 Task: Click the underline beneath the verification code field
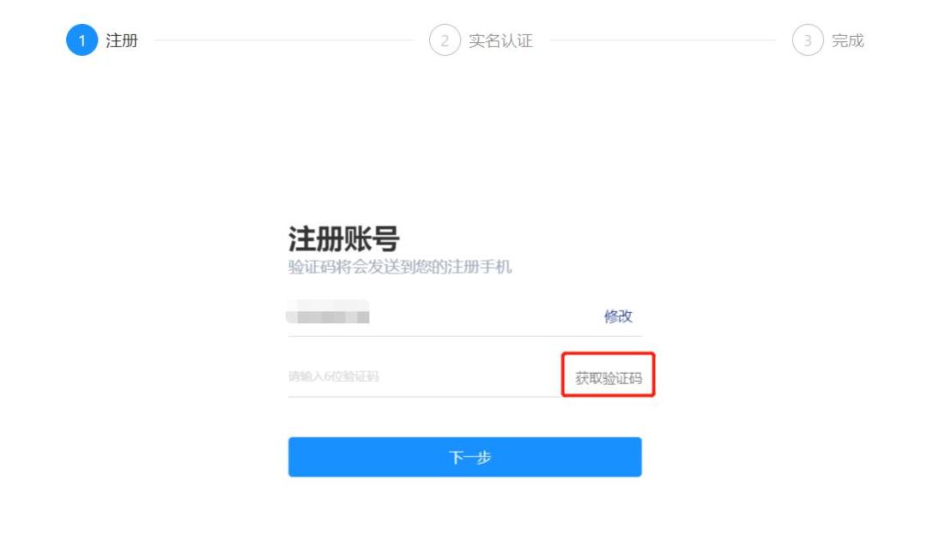424,396
